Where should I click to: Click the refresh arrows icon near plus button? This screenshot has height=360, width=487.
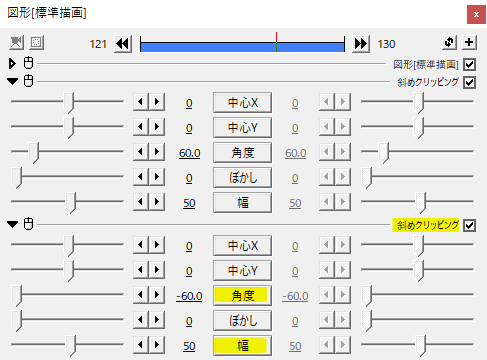tap(449, 42)
